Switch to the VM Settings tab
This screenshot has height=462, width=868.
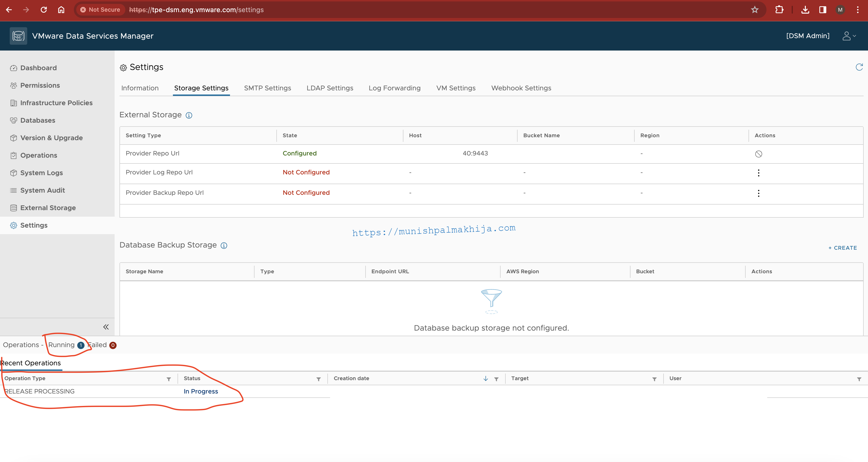click(456, 88)
